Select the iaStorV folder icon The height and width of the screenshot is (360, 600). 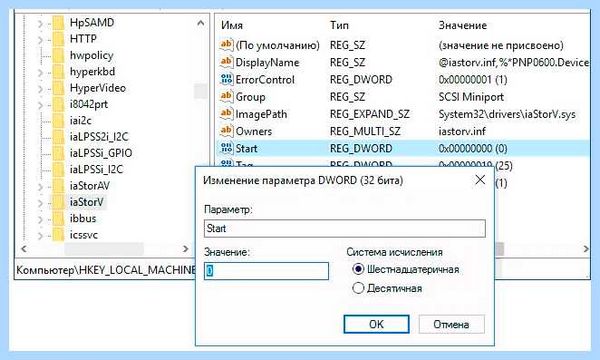(x=58, y=202)
